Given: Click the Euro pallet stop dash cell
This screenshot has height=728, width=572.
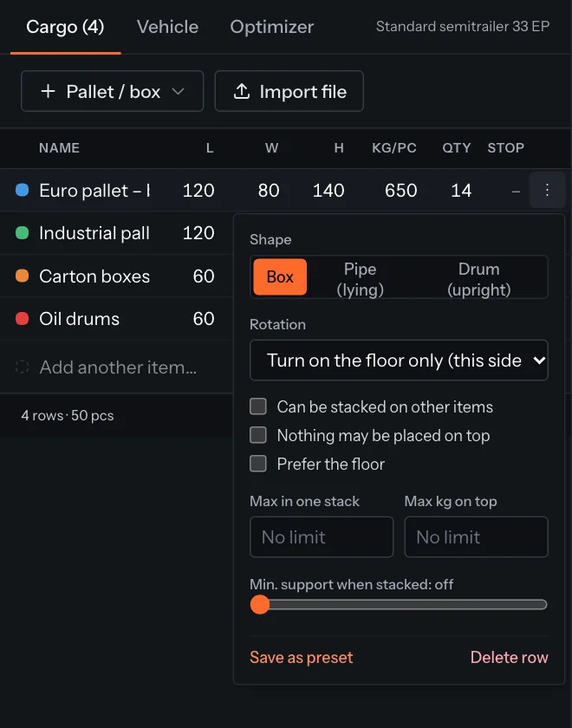Looking at the screenshot, I should click(x=516, y=191).
